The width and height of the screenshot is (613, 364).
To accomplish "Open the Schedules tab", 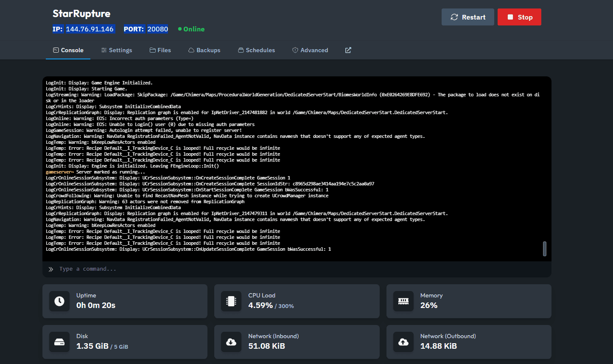I will pos(257,50).
